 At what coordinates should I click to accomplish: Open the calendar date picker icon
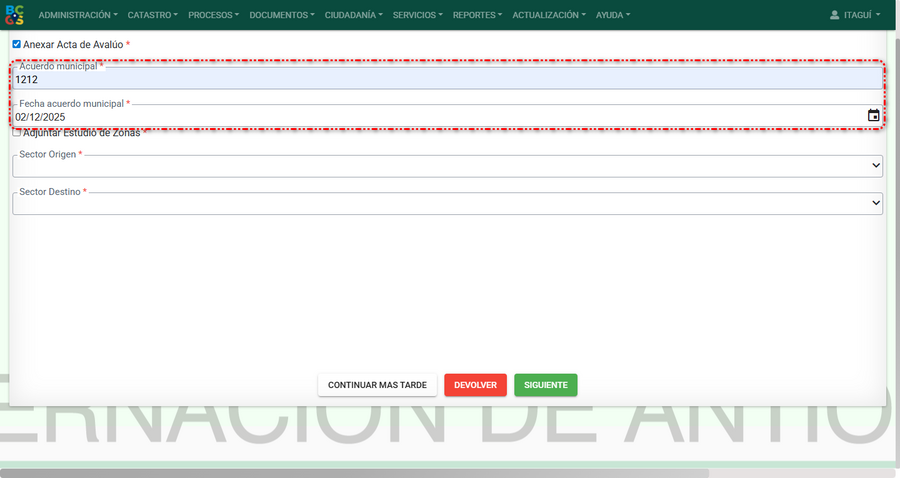coord(873,116)
